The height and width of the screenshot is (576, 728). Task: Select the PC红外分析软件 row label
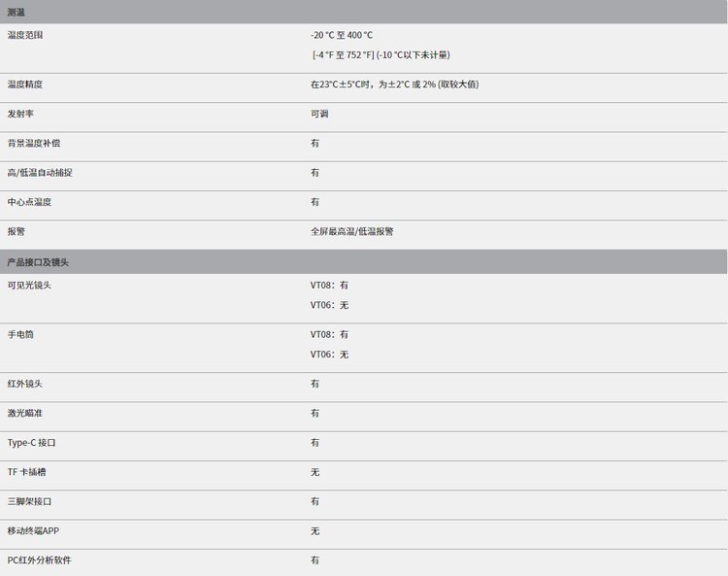(x=40, y=560)
